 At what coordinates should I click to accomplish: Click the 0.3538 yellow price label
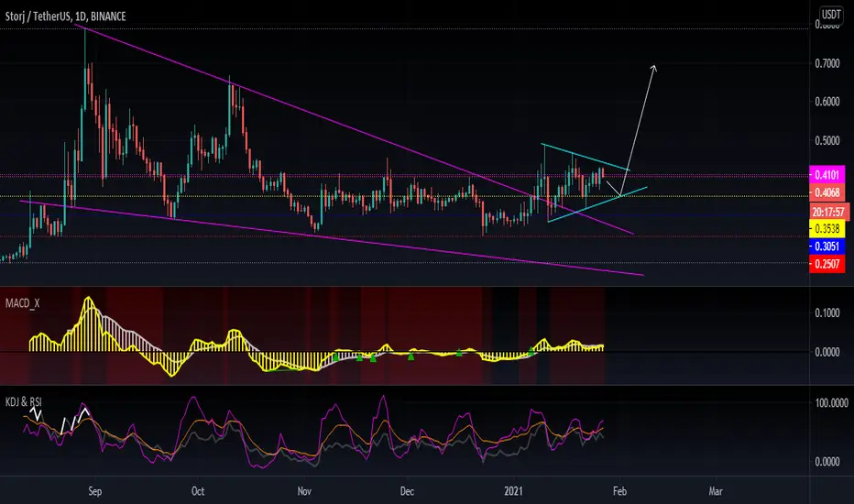[827, 229]
